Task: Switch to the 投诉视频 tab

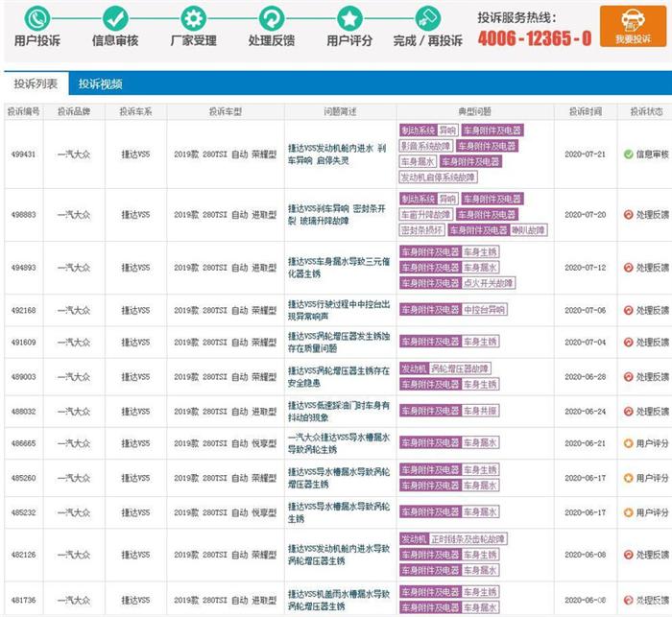Action: click(x=100, y=84)
